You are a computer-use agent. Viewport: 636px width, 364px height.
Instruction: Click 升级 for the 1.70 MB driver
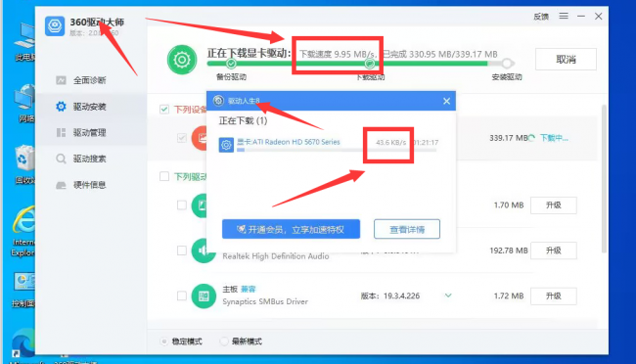tap(554, 205)
